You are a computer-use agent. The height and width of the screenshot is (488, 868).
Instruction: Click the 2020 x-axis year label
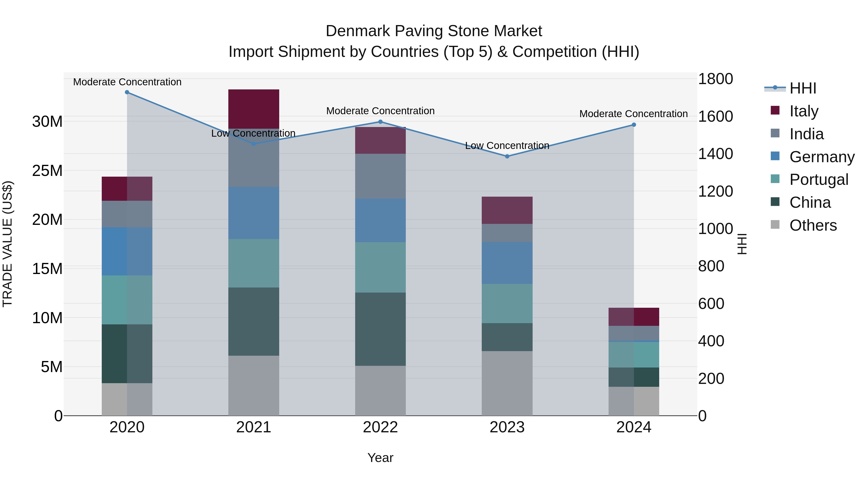pos(127,427)
